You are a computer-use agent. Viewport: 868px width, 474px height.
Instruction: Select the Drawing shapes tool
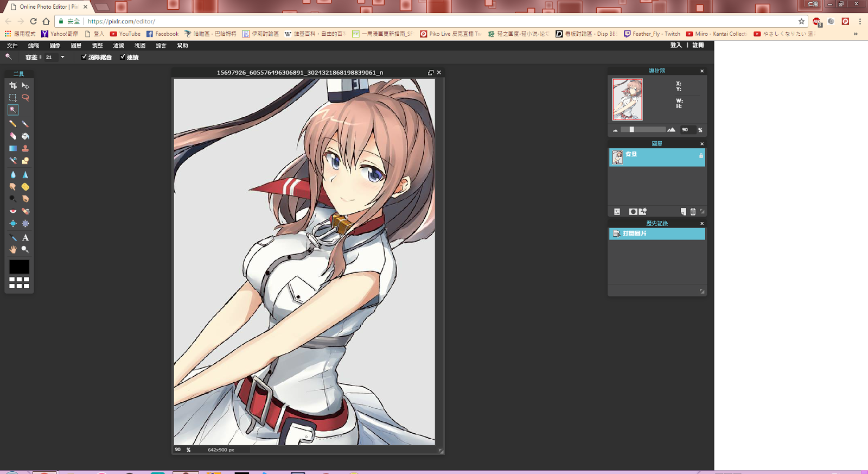pyautogui.click(x=25, y=161)
